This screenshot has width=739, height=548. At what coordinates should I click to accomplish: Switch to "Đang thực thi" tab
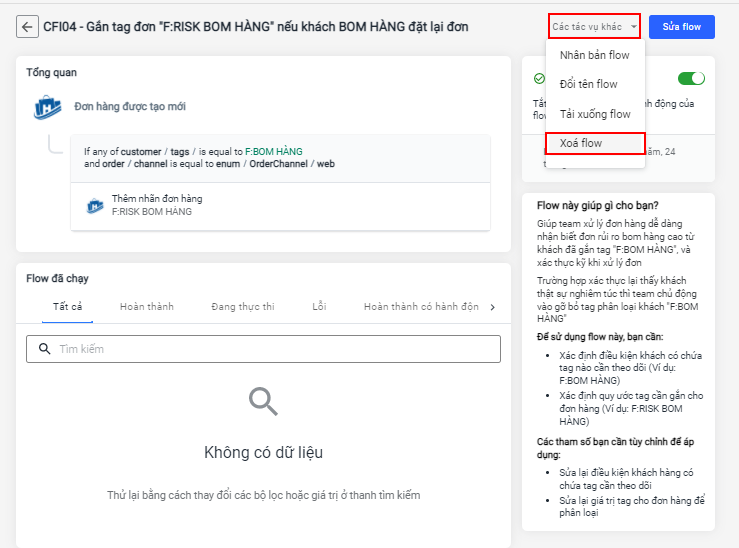pos(243,307)
